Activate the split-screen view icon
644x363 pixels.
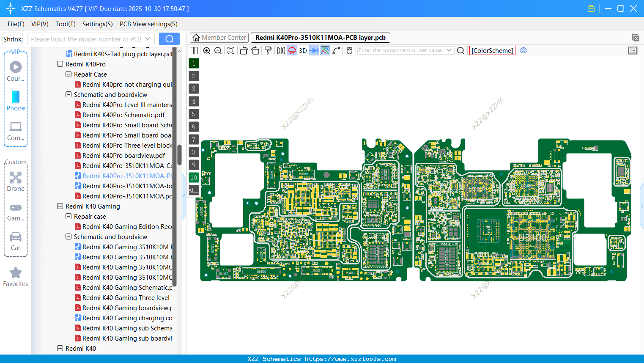(194, 50)
